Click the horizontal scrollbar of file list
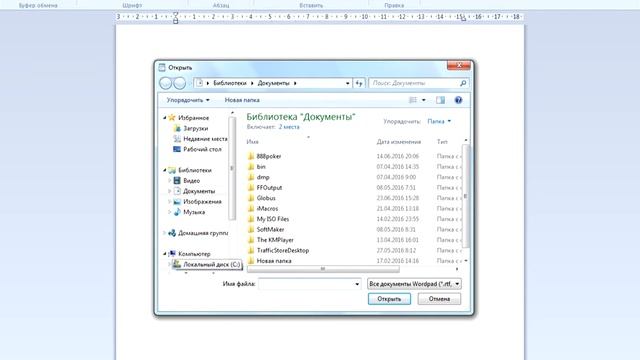The width and height of the screenshot is (640, 360). click(x=323, y=269)
